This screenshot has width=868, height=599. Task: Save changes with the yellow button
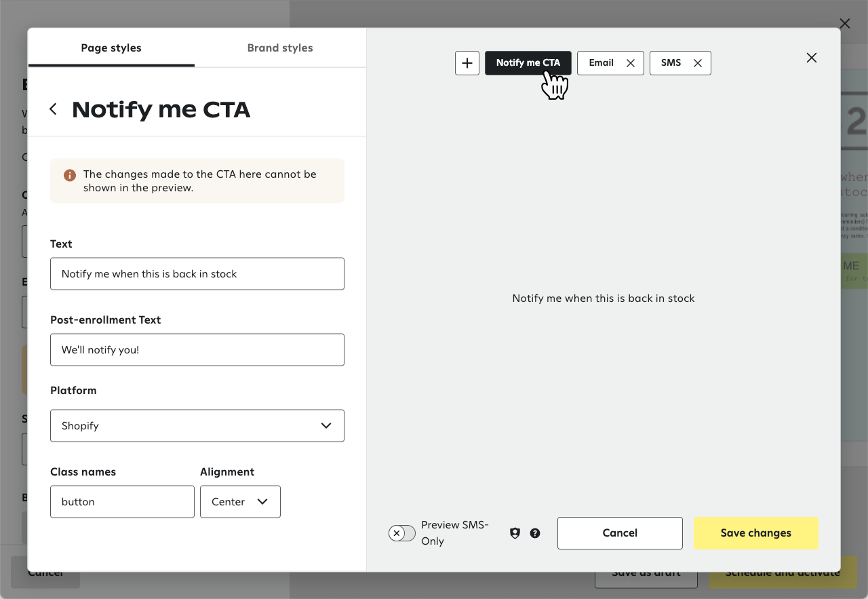pyautogui.click(x=755, y=533)
